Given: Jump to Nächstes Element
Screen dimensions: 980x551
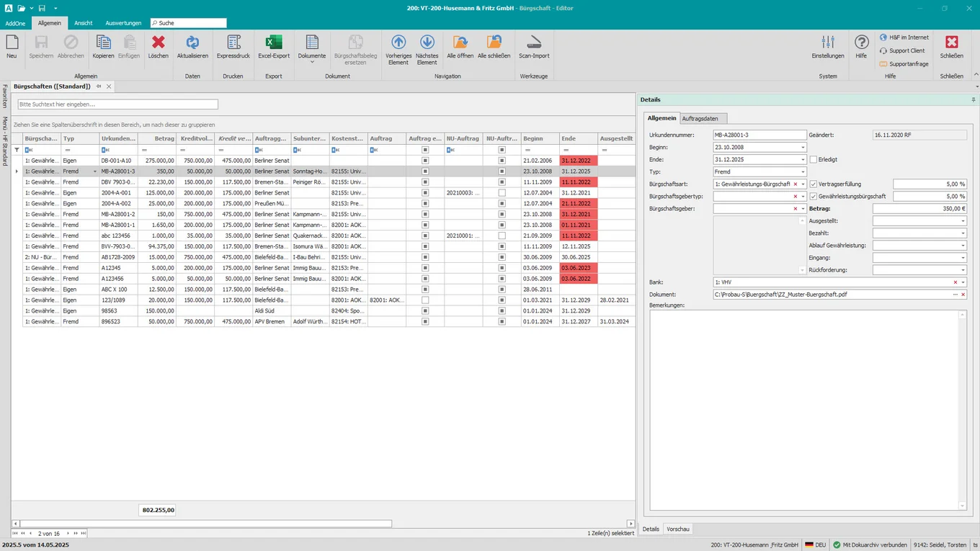Looking at the screenshot, I should click(x=427, y=43).
